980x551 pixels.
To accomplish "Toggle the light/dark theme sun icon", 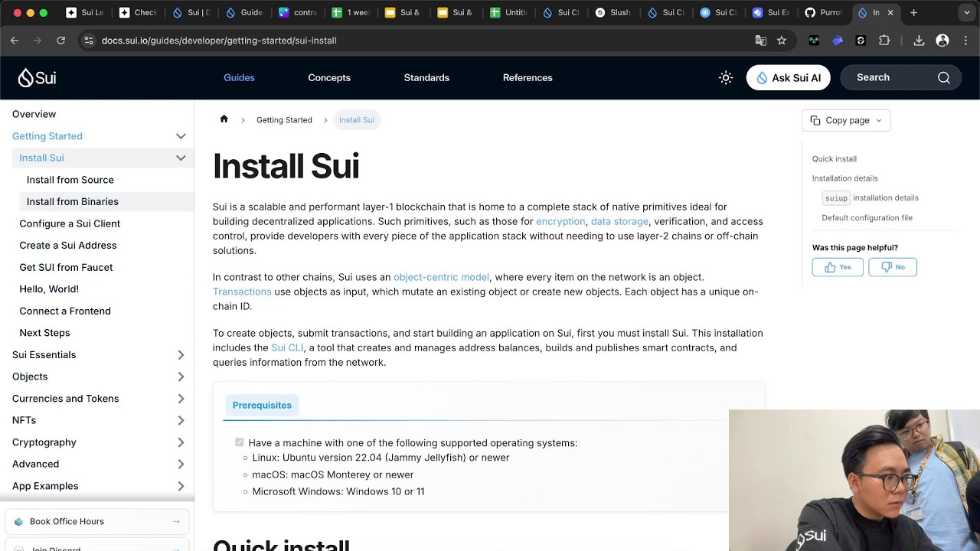I will pos(726,77).
